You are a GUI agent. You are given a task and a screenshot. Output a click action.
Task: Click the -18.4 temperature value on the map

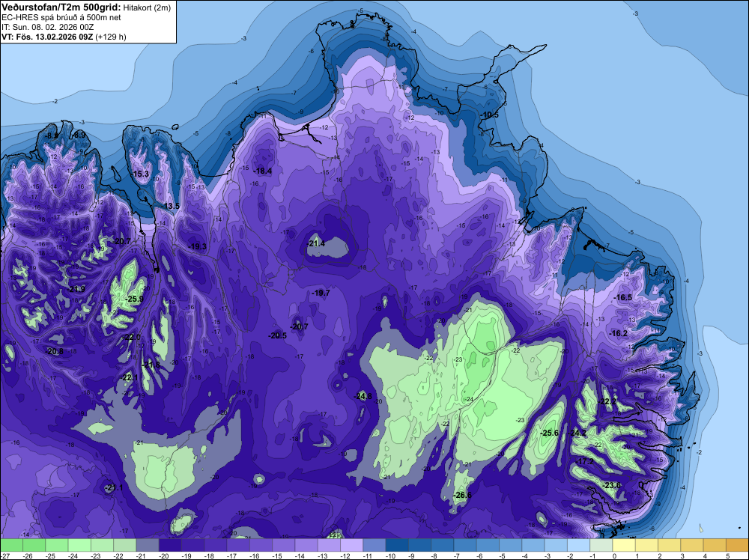click(x=263, y=171)
